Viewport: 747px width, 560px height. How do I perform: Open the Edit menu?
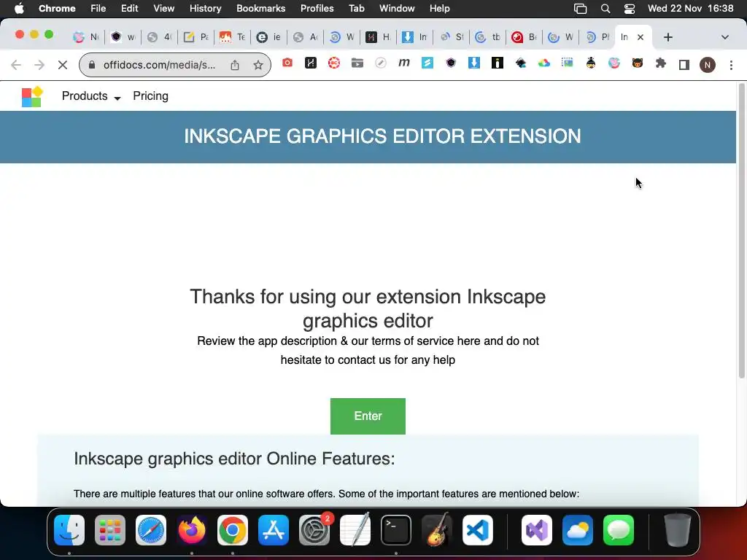130,9
